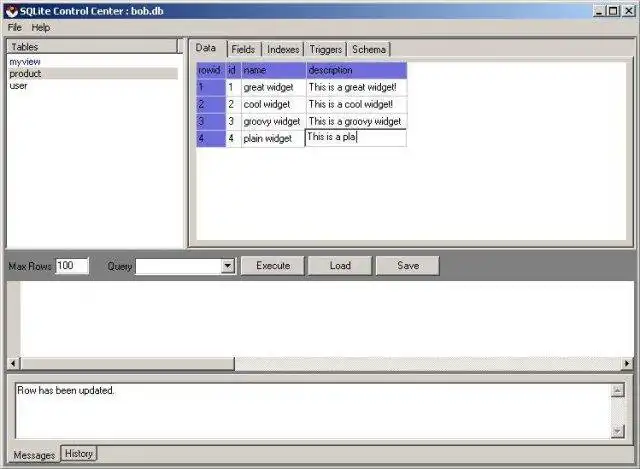640x469 pixels.
Task: Click the query editor left scroll arrow
Action: pos(13,363)
